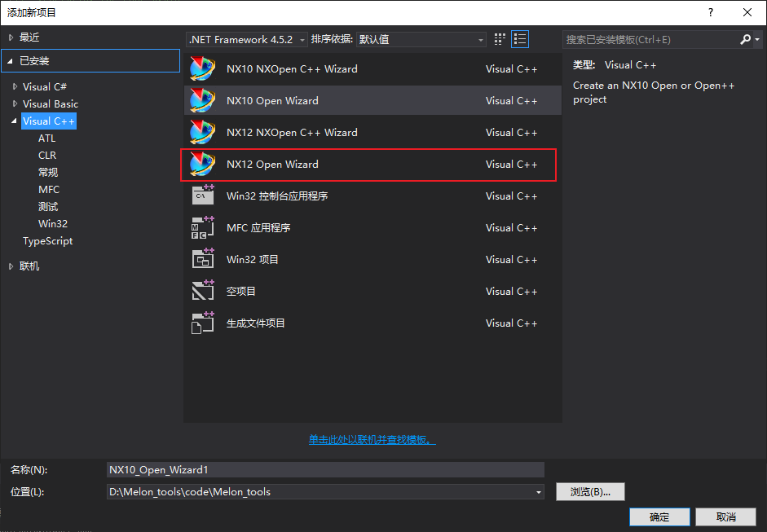Click the MFC 应用程序 template icon

202,227
